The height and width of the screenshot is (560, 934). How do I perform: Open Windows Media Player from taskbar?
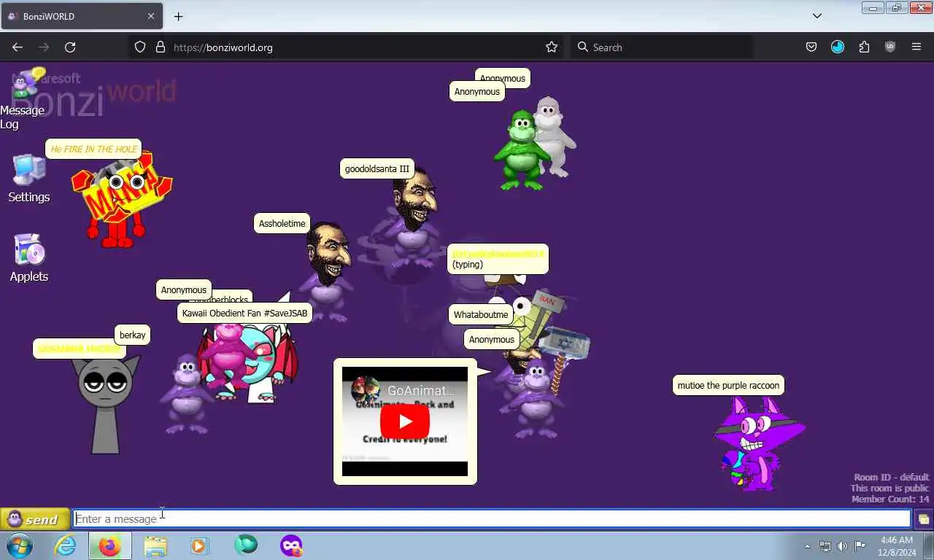(199, 545)
